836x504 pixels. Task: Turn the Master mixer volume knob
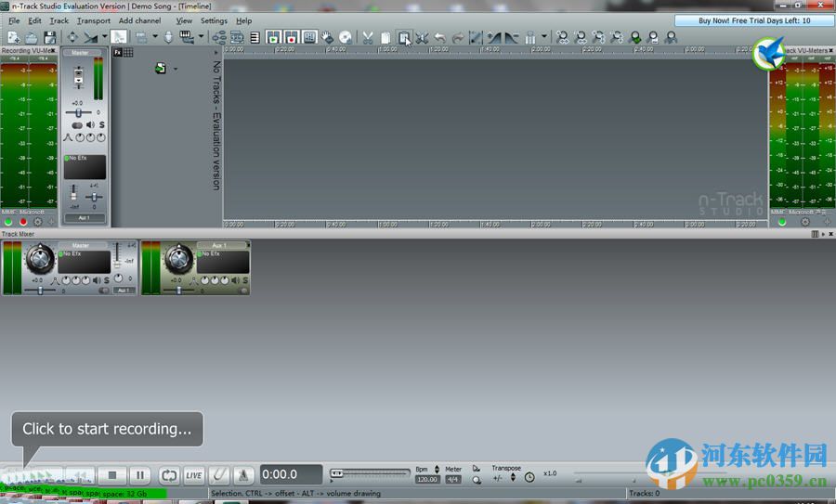pyautogui.click(x=40, y=258)
